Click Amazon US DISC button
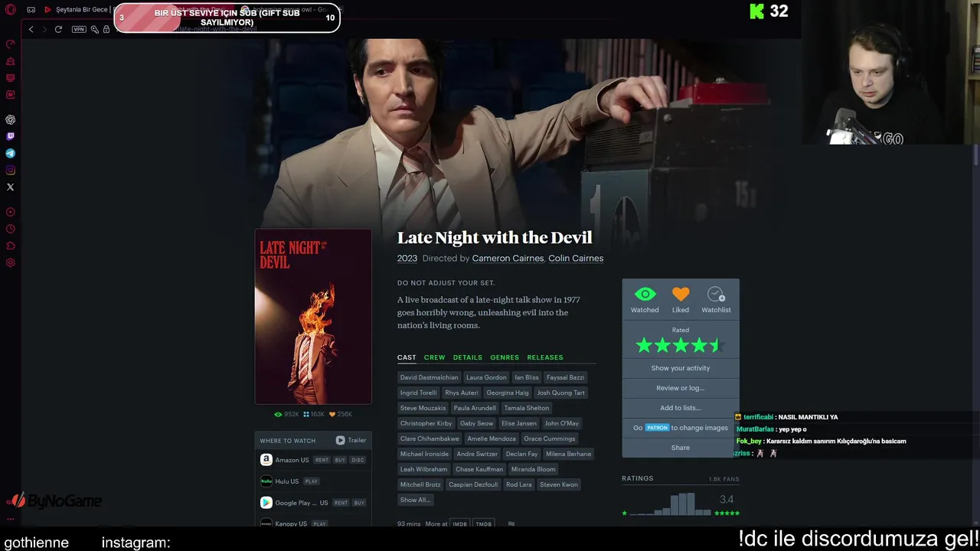 358,460
